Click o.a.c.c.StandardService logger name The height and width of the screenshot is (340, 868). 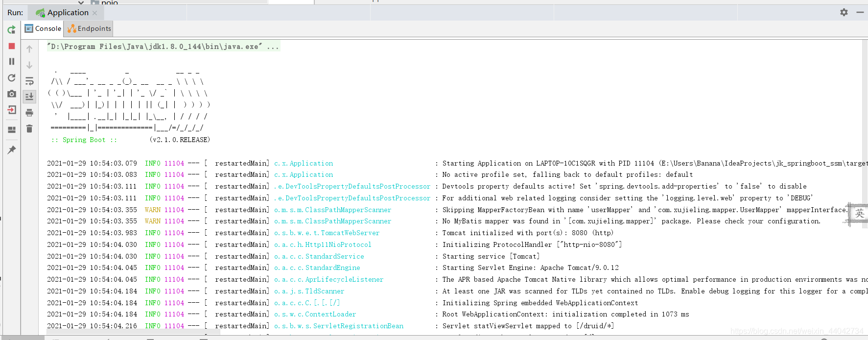tap(319, 256)
